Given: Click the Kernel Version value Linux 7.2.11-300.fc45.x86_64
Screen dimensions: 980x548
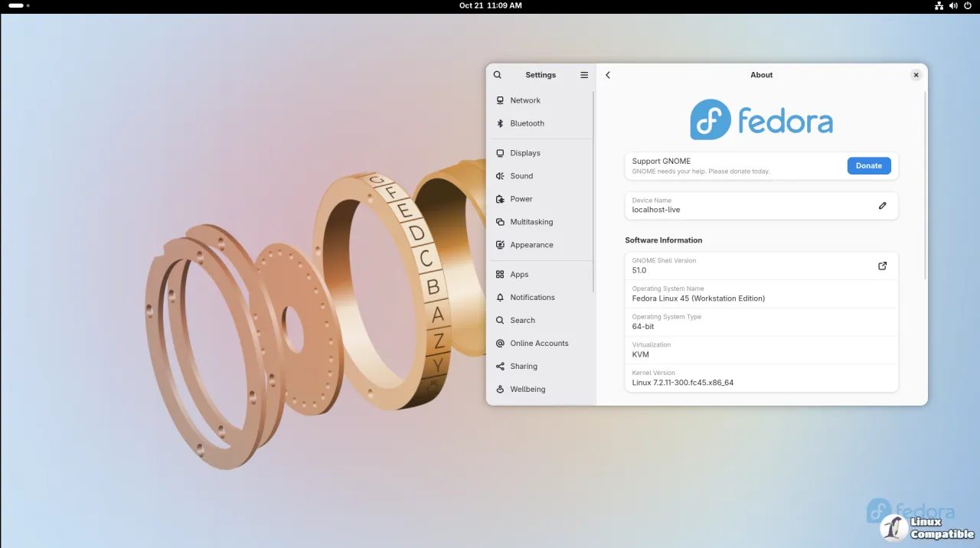Looking at the screenshot, I should tap(683, 382).
